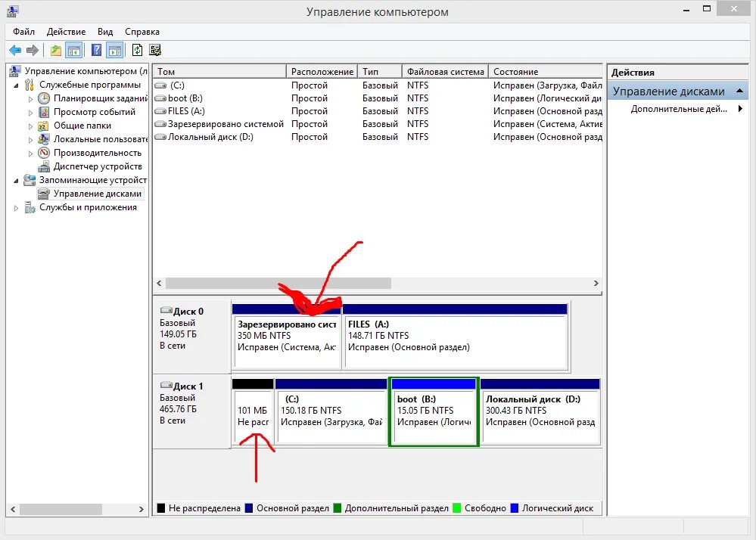Select volume (C:) row in list
This screenshot has height=540, width=756.
378,85
